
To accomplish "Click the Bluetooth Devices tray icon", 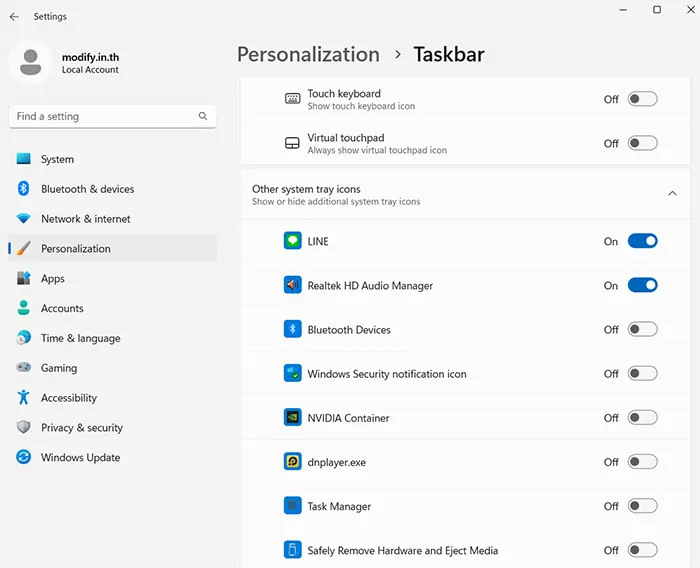I will [292, 329].
